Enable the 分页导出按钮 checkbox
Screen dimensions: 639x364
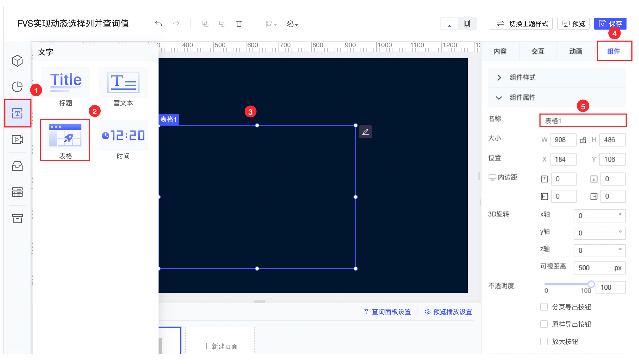(x=544, y=307)
